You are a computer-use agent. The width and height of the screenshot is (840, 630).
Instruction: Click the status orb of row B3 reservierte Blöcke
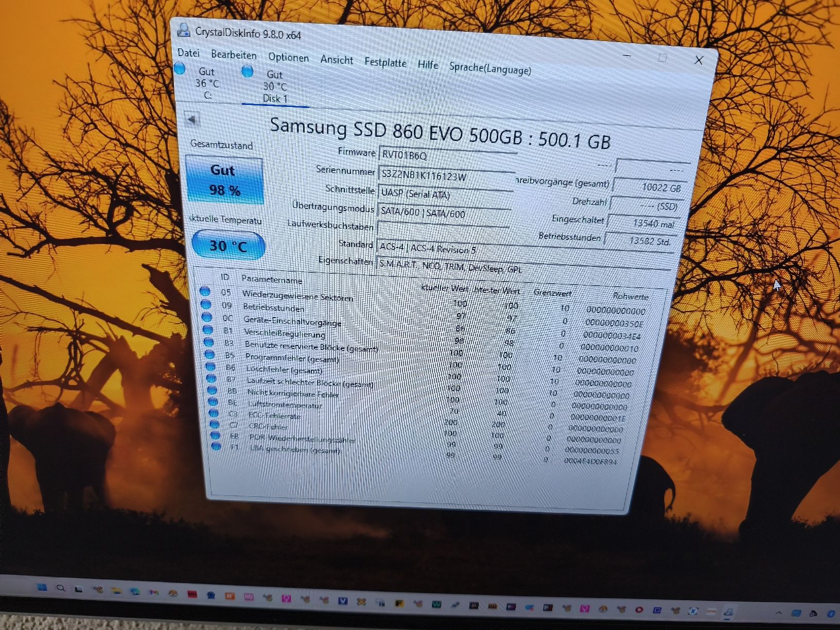[208, 342]
